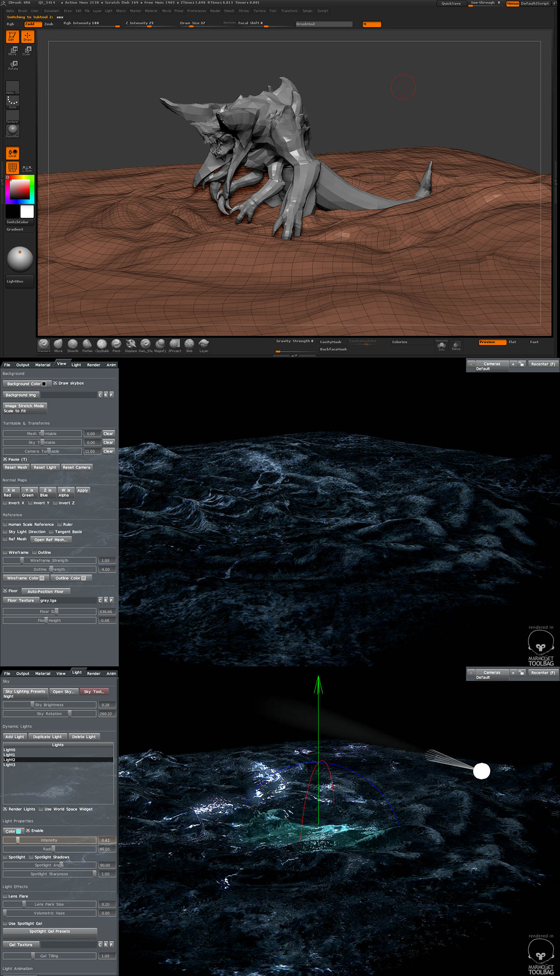
Task: Toggle the Local symmetry icon
Action: 13,153
